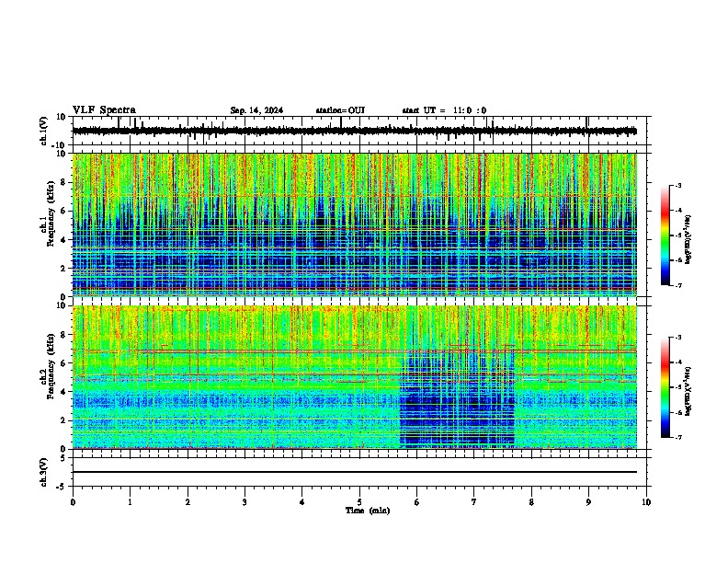The image size is (728, 563).
Task: Click the ch.2 'Frequency (kHz)' axis label
Action: pos(51,365)
